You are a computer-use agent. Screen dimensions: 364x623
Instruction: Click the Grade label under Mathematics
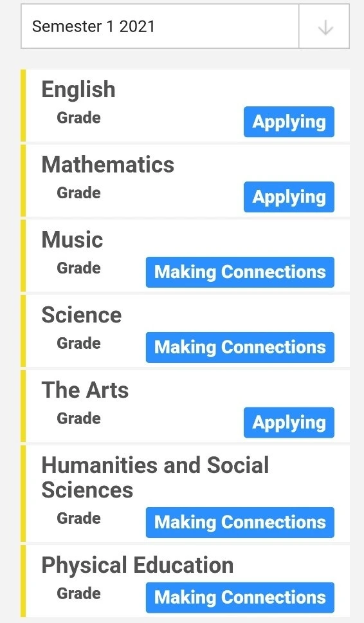pos(78,192)
